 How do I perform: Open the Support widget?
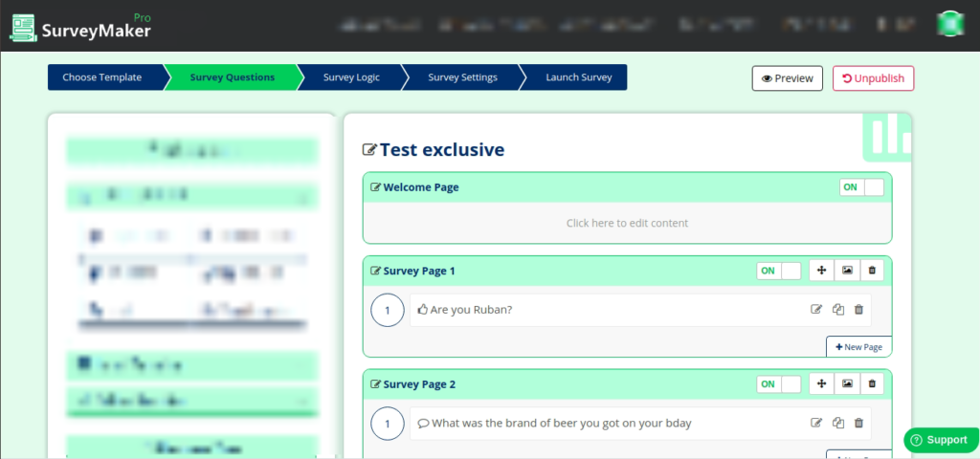[942, 440]
